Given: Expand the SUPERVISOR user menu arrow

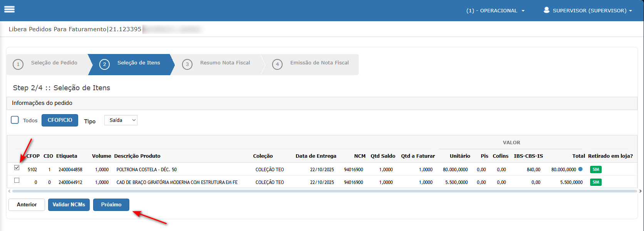Looking at the screenshot, I should (x=631, y=11).
